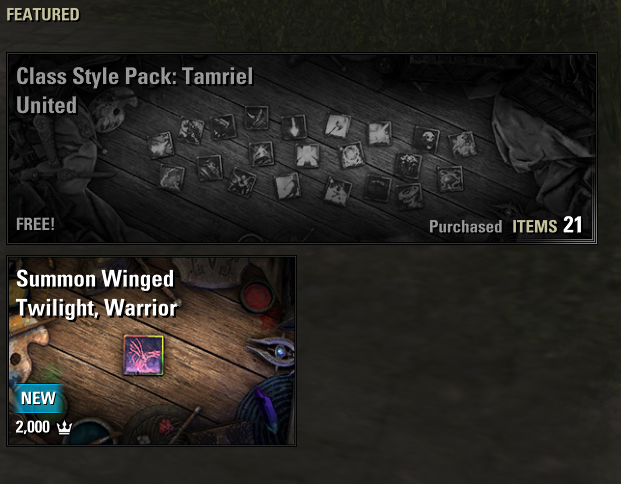Click the crown currency icon beside 2,000
Viewport: 621px width, 484px height.
coord(64,427)
